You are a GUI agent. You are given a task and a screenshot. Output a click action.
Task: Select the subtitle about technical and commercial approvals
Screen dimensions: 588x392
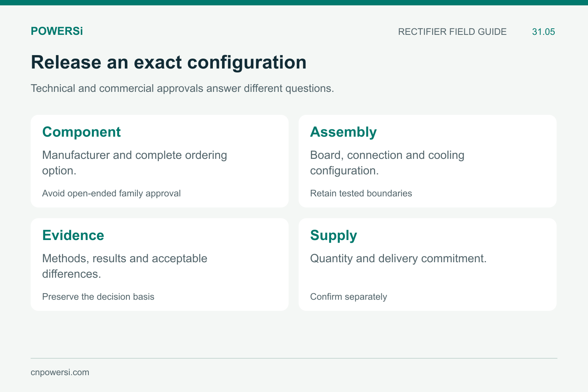[x=182, y=88]
